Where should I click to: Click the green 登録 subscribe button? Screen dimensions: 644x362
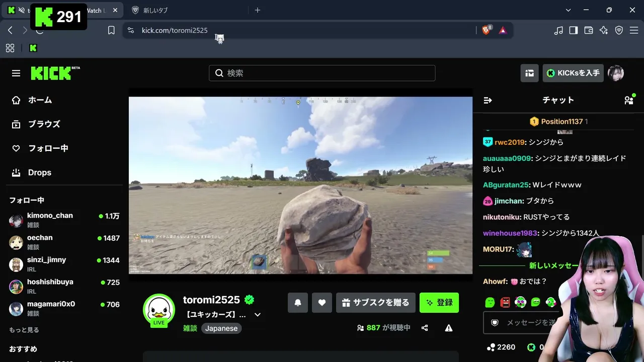pos(439,303)
